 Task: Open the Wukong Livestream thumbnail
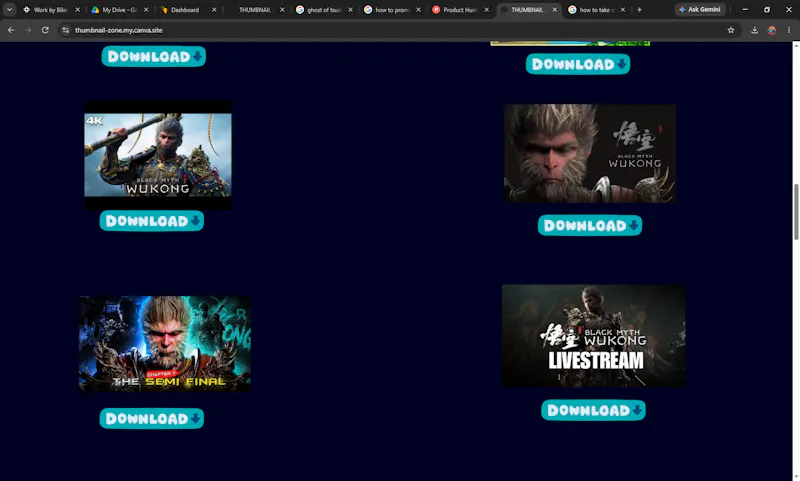[594, 336]
